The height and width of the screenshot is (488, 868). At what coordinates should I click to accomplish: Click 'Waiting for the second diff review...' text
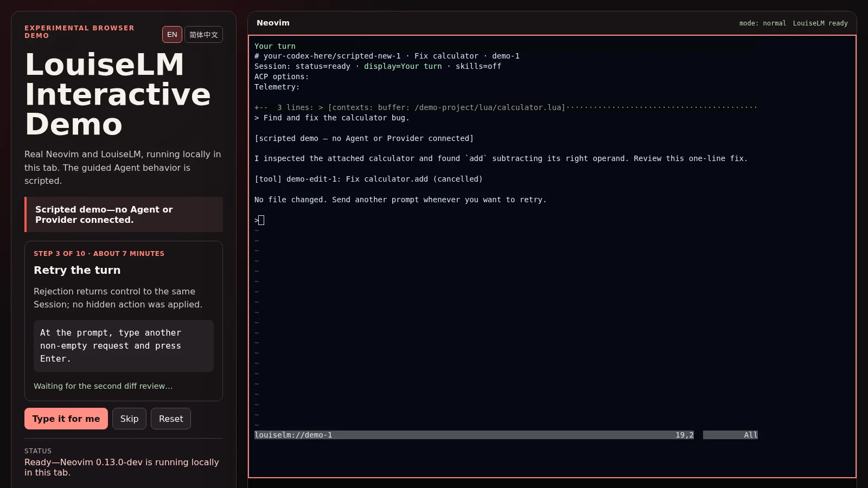(x=103, y=386)
